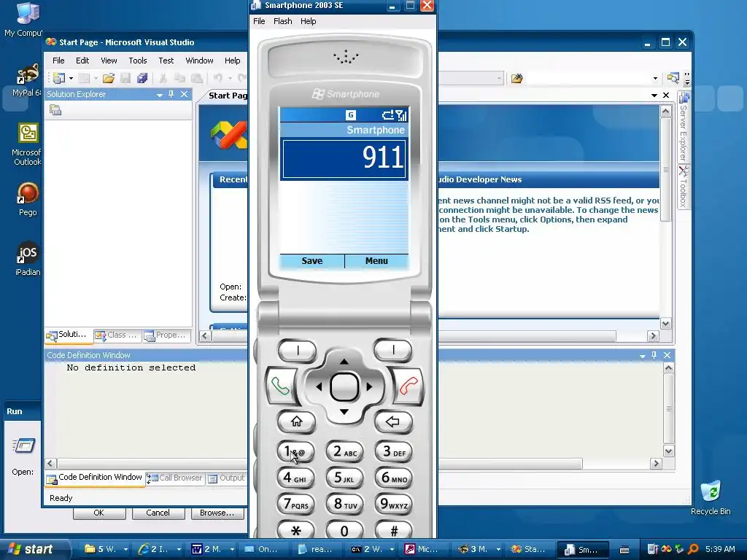Open the Microsoft Outlook desktop icon
The height and width of the screenshot is (560, 747).
point(27,144)
